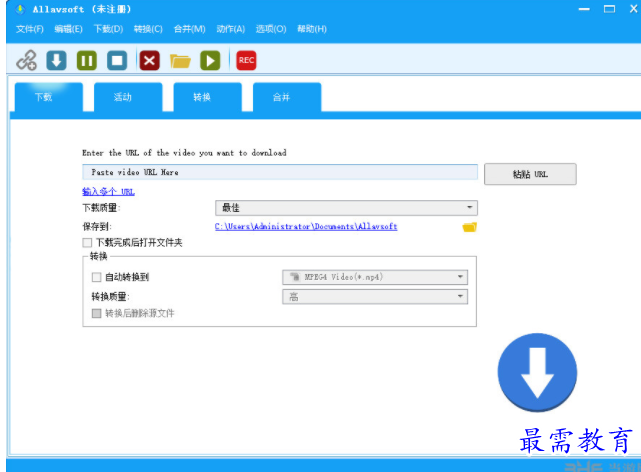Pause download with green pause icon
Image resolution: width=641 pixels, height=472 pixels.
tap(87, 60)
